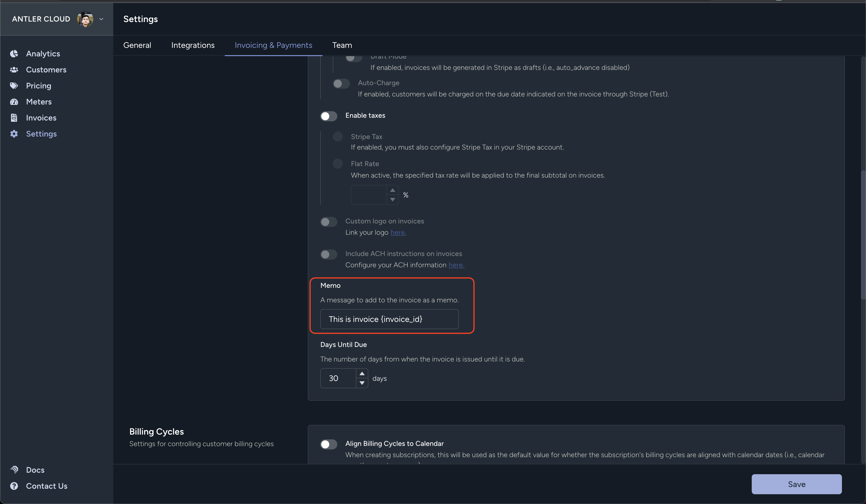
Task: Click the Save button
Action: click(x=796, y=484)
